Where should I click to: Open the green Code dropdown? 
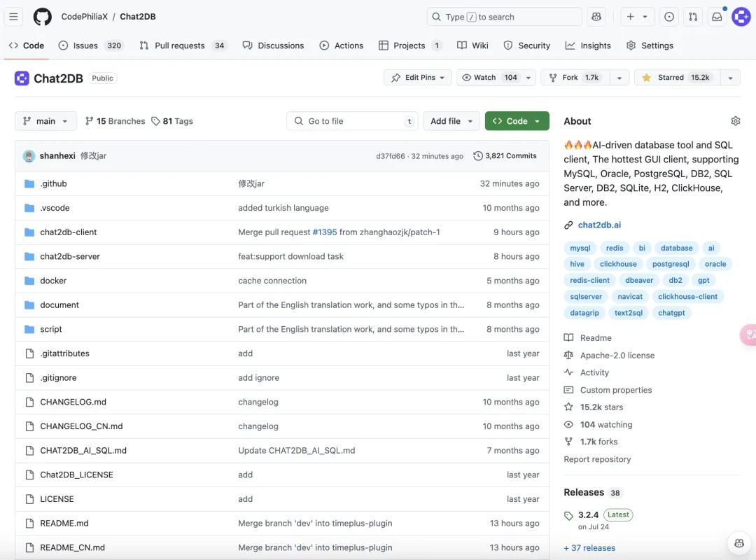click(x=517, y=121)
